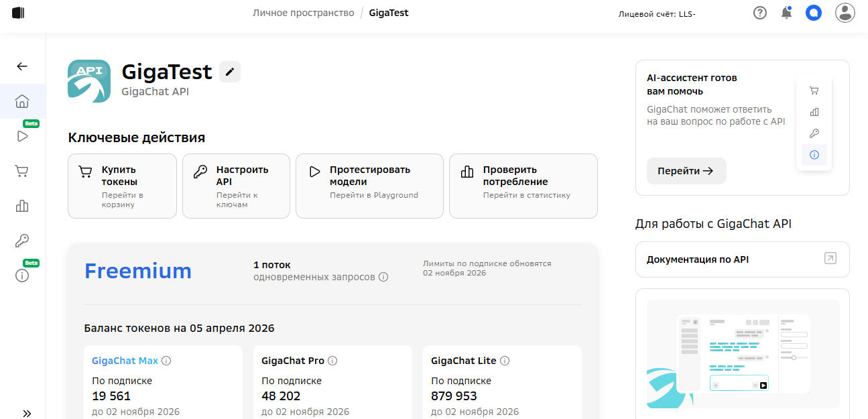Open the shopping cart sidebar icon
Image resolution: width=868 pixels, height=419 pixels.
tap(22, 171)
